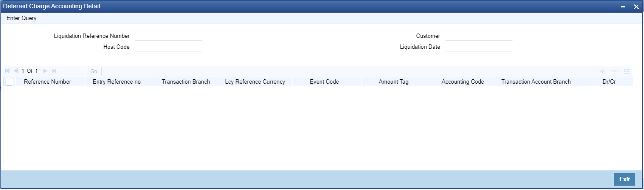This screenshot has height=190, width=644.
Task: Go to first page of records
Action: point(7,71)
